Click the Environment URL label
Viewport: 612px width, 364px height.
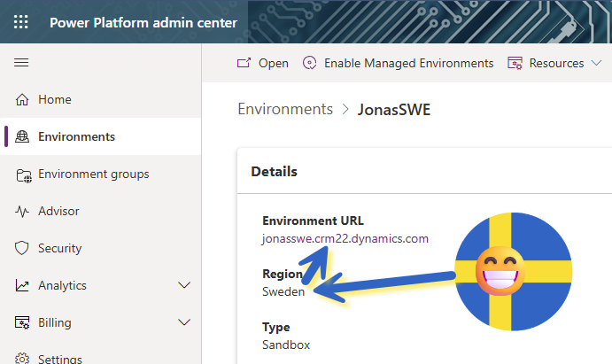tap(313, 221)
